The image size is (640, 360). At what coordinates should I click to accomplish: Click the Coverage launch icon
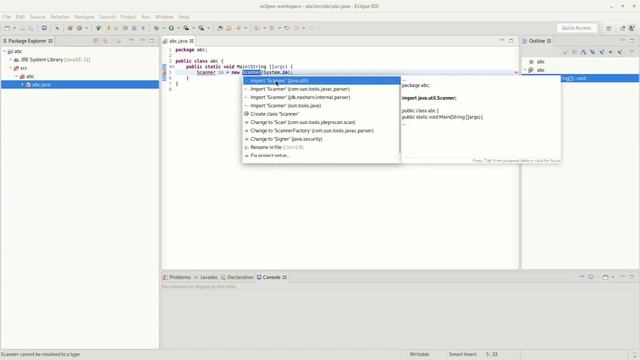click(x=186, y=28)
